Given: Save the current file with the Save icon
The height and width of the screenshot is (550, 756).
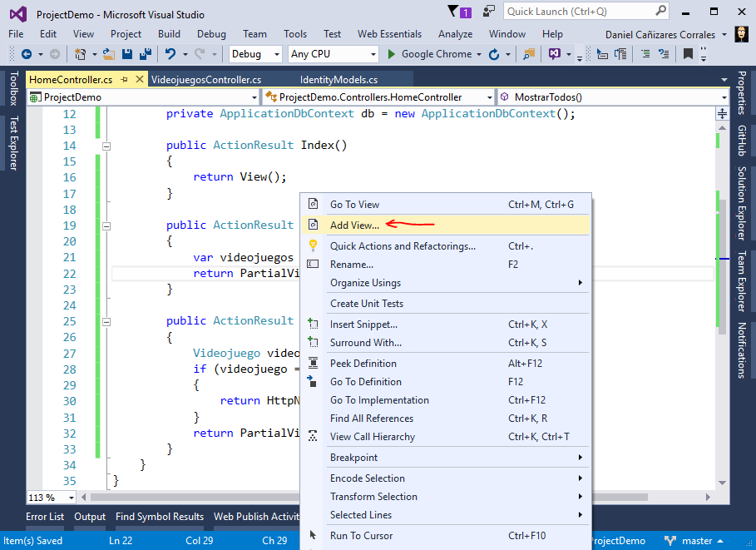Looking at the screenshot, I should 126,55.
